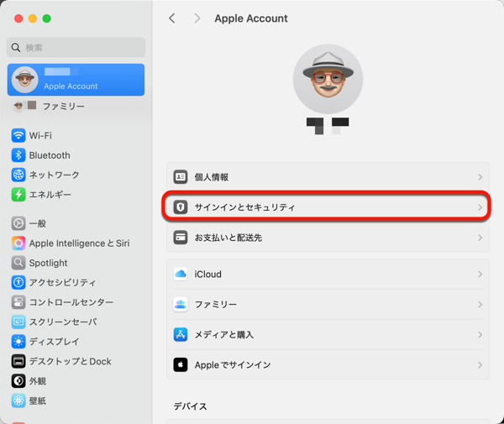Open the Wi-Fi settings label
This screenshot has width=504, height=424.
pos(40,135)
